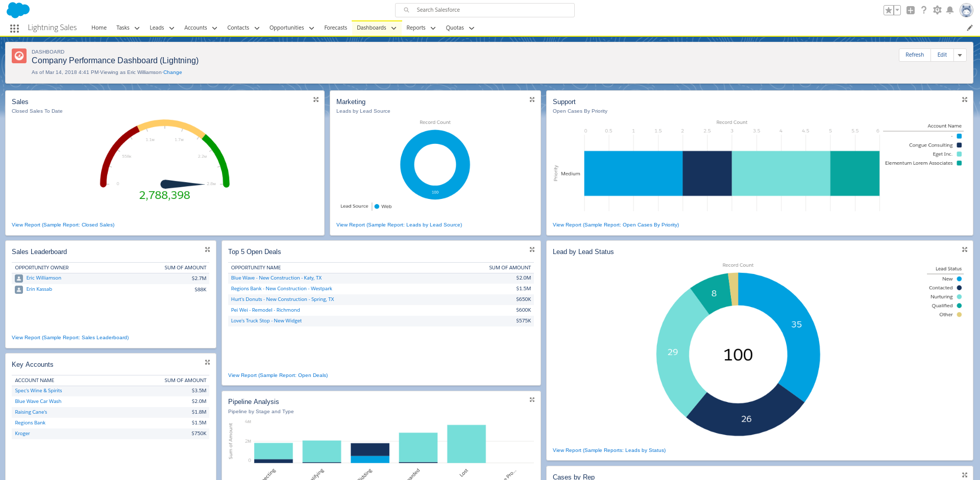Open the Accounts tab dropdown chevron

[214, 29]
